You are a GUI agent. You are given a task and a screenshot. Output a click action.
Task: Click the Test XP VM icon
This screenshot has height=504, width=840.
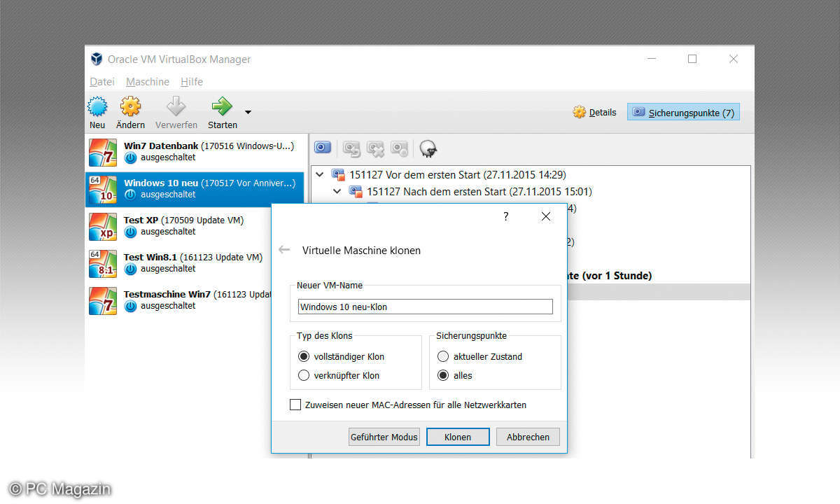coord(103,226)
